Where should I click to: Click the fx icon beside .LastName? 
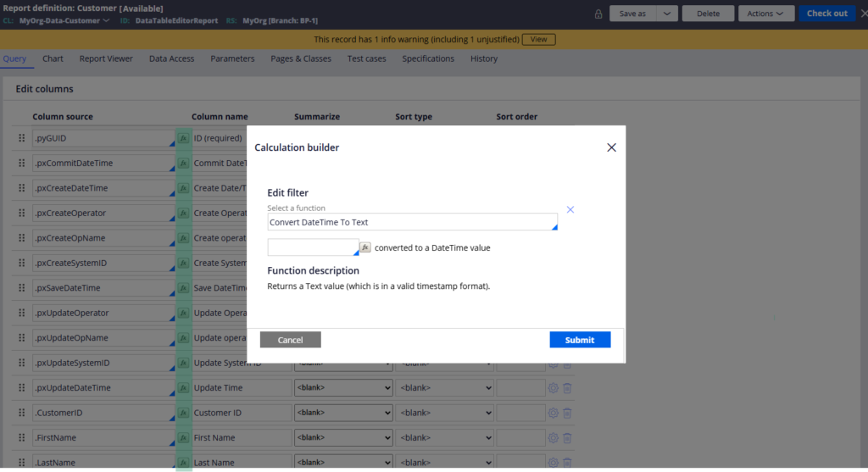tap(183, 463)
